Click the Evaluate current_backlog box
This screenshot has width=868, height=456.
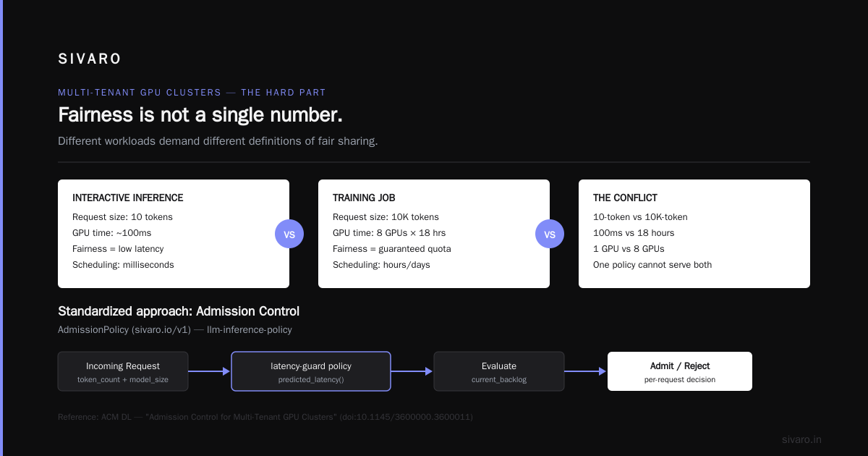tap(499, 371)
